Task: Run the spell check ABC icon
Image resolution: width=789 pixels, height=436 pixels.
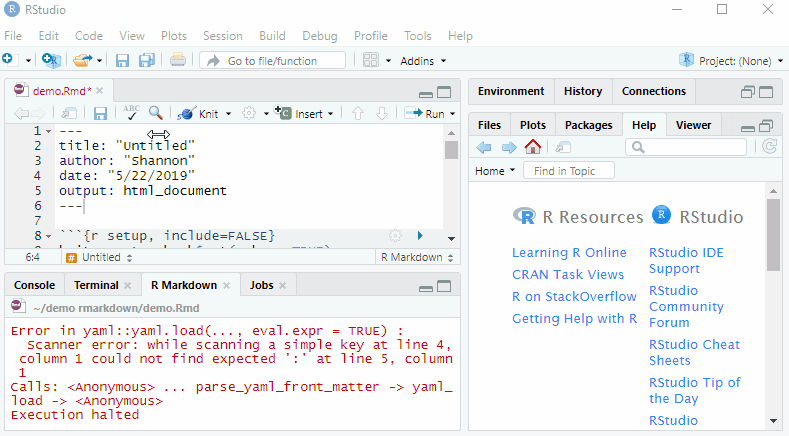Action: click(131, 112)
